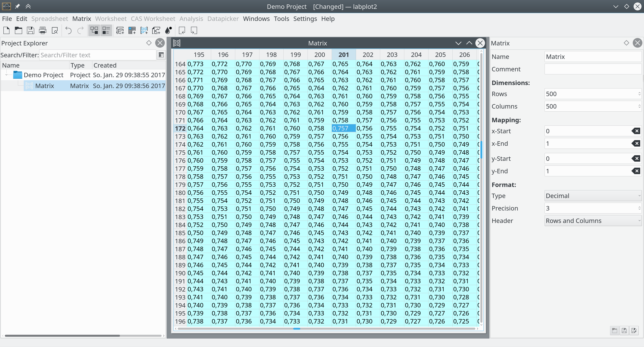Clear the x-Start field value

[x=636, y=131]
